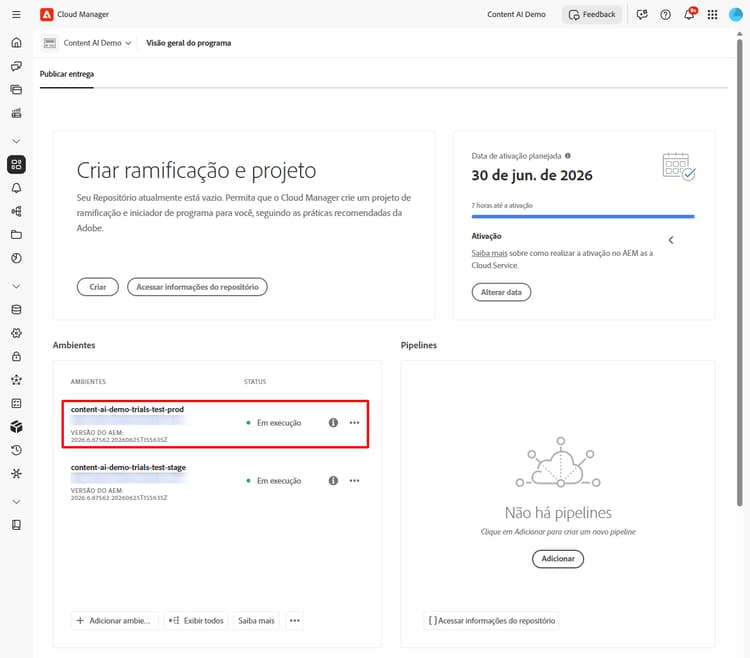Image resolution: width=750 pixels, height=658 pixels.
Task: Open the checklist board sidebar icon
Action: [16, 403]
